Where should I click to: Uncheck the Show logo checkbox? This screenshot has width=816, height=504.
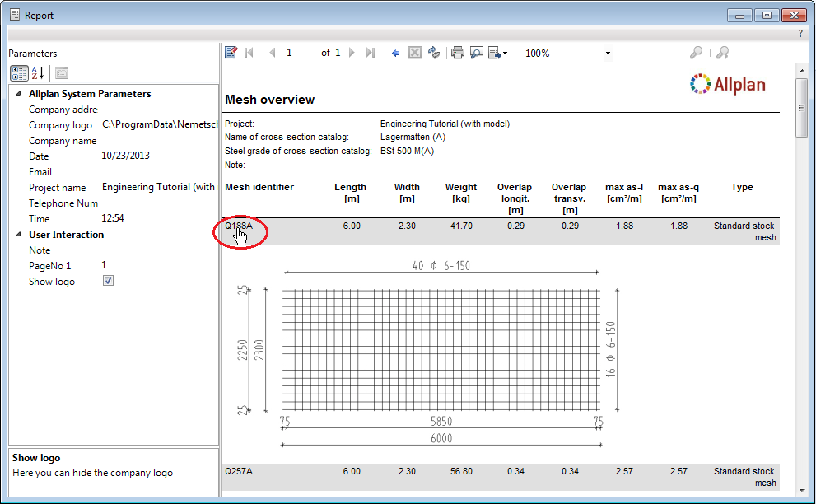click(108, 281)
